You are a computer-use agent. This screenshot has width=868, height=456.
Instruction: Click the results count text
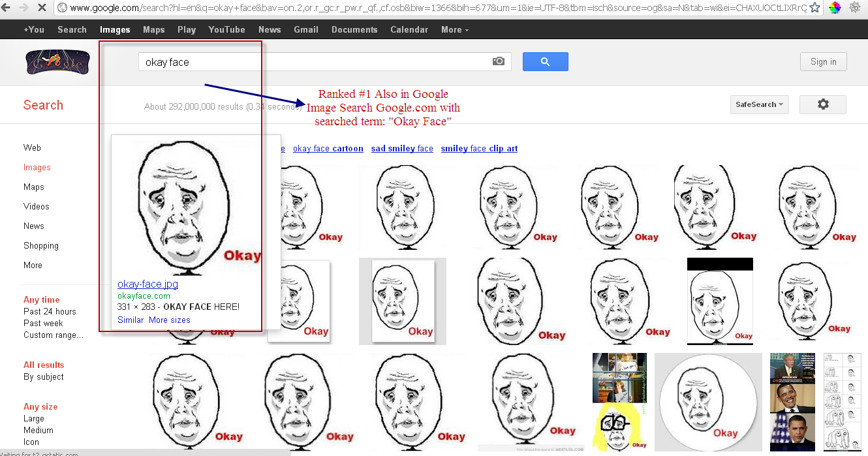(x=223, y=106)
